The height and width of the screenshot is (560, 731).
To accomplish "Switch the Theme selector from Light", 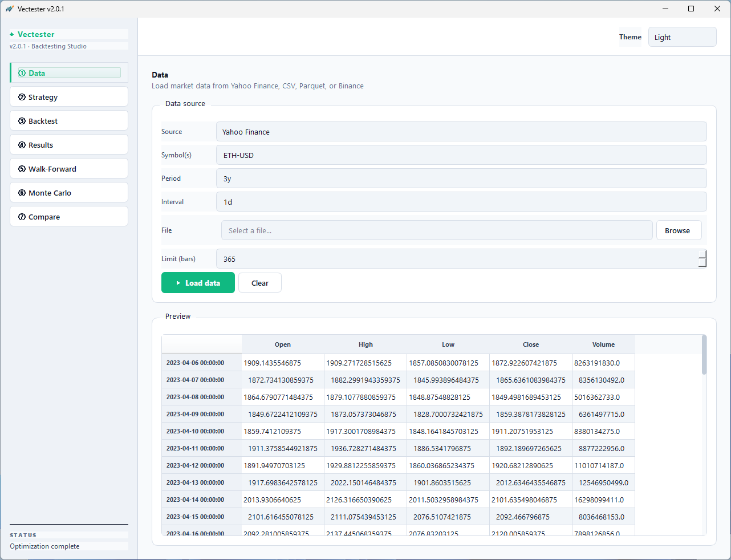I will coord(682,36).
